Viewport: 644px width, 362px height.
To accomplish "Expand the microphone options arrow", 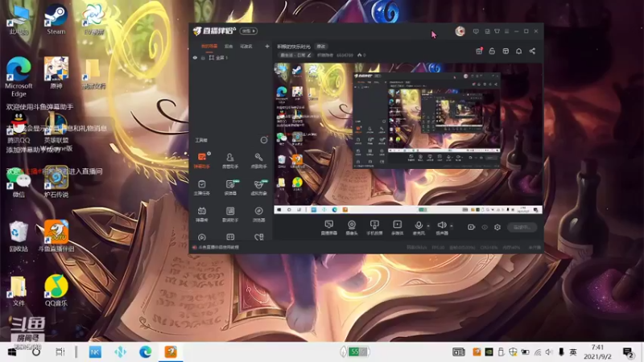I will tap(428, 226).
